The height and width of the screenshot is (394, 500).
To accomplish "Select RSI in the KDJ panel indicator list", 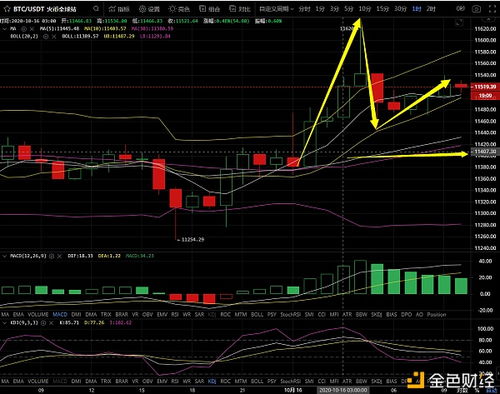I will (175, 381).
